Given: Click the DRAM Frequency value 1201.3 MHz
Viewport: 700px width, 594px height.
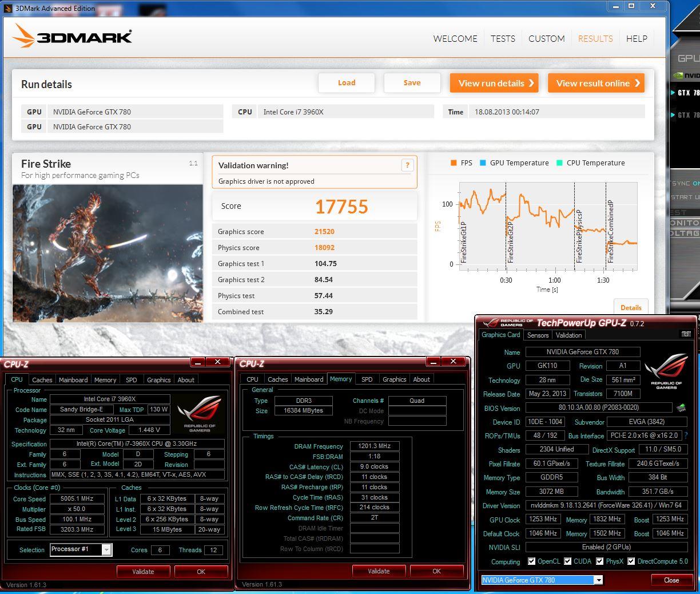Looking at the screenshot, I should pos(375,446).
